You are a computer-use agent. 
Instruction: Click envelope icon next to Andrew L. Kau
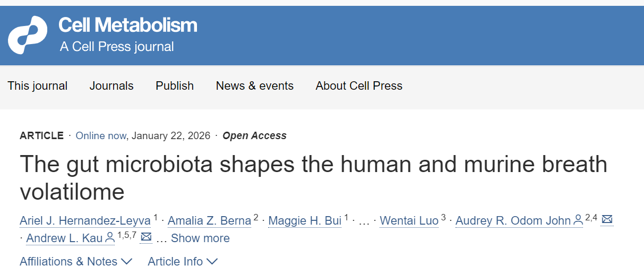(x=146, y=237)
